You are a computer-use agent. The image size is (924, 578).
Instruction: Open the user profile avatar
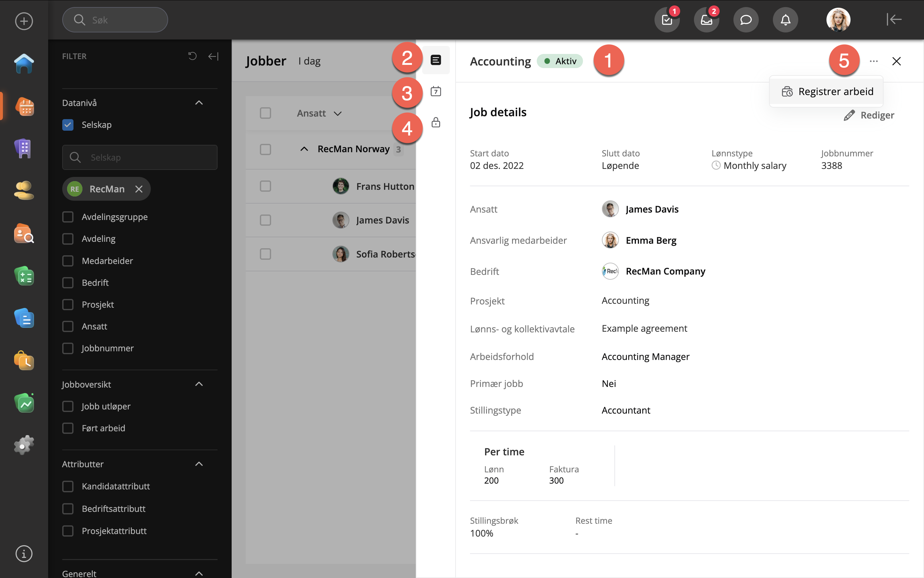tap(838, 20)
